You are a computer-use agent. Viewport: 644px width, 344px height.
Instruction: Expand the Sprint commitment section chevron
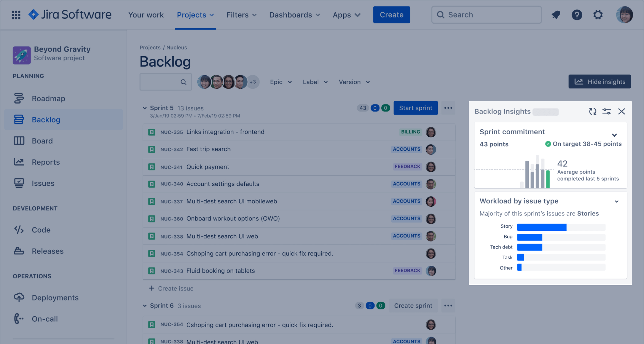point(615,135)
